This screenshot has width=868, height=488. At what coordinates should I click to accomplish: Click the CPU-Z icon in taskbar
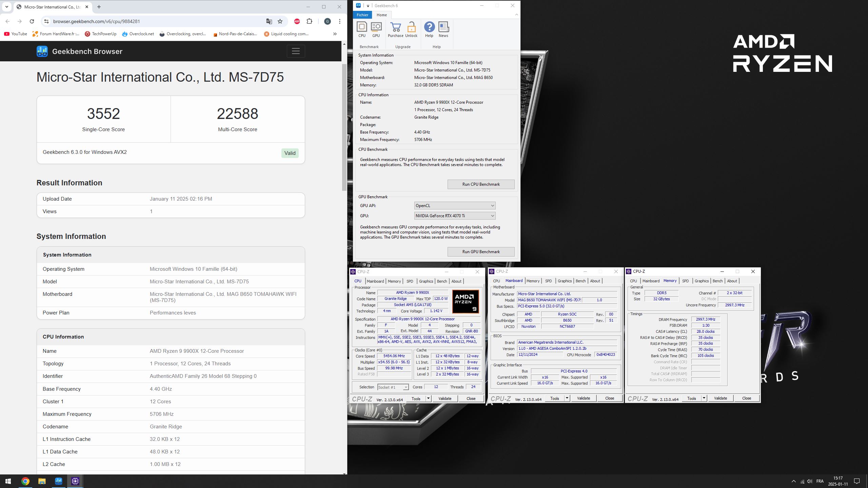75,481
